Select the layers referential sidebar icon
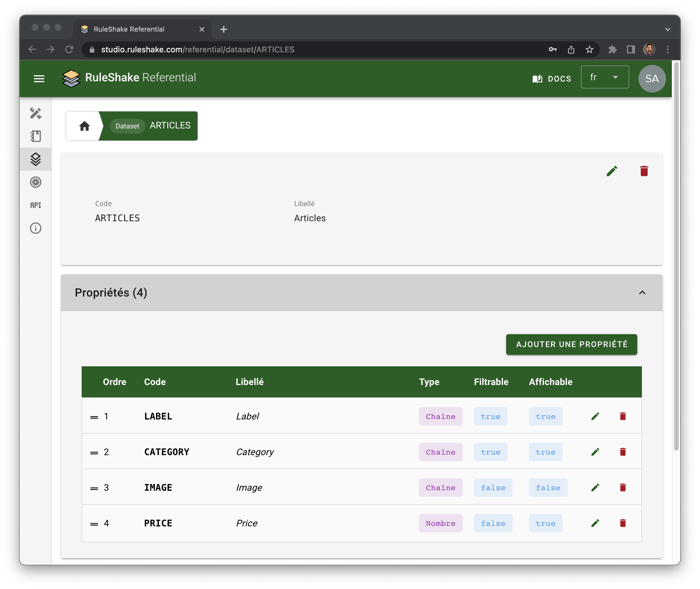The width and height of the screenshot is (700, 589). coord(36,159)
